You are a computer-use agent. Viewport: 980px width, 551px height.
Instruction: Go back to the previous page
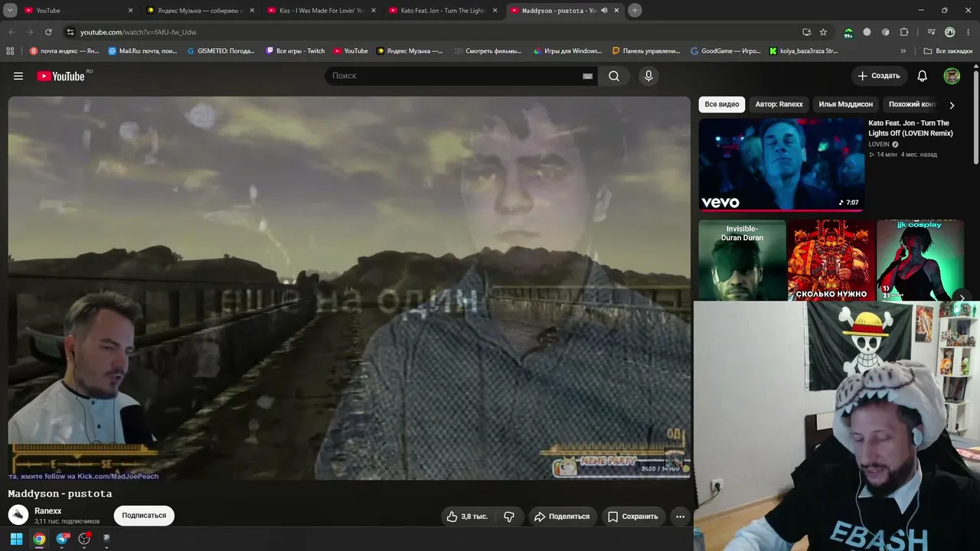point(11,32)
